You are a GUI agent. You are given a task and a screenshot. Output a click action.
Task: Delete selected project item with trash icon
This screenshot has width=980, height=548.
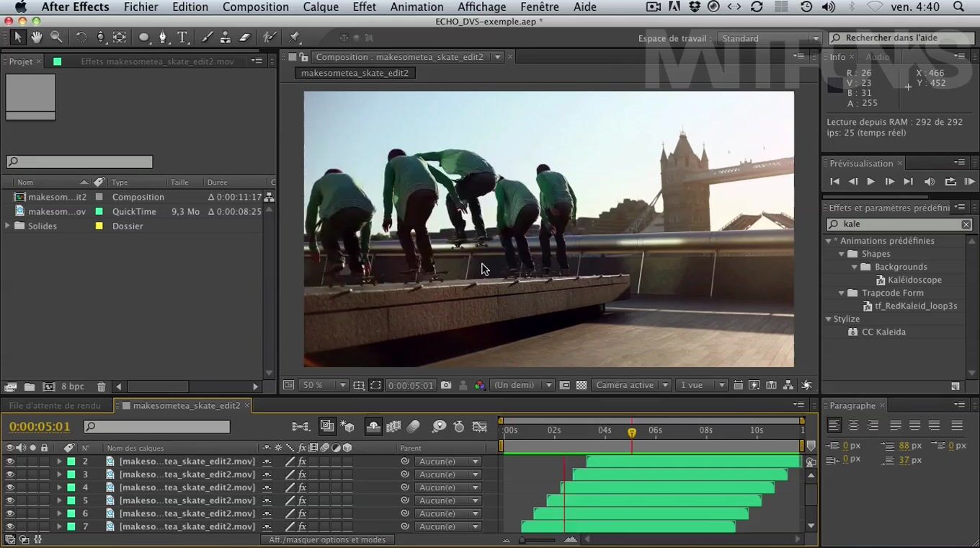[102, 387]
